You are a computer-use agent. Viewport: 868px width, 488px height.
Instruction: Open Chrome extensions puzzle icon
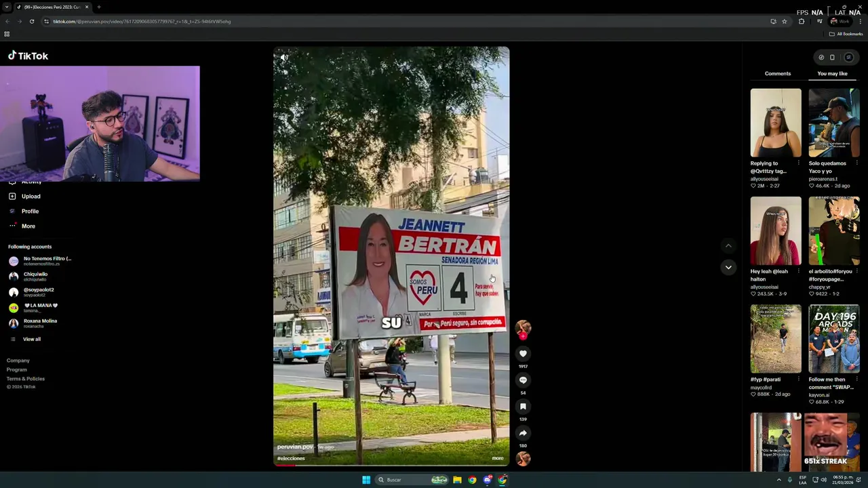point(802,21)
